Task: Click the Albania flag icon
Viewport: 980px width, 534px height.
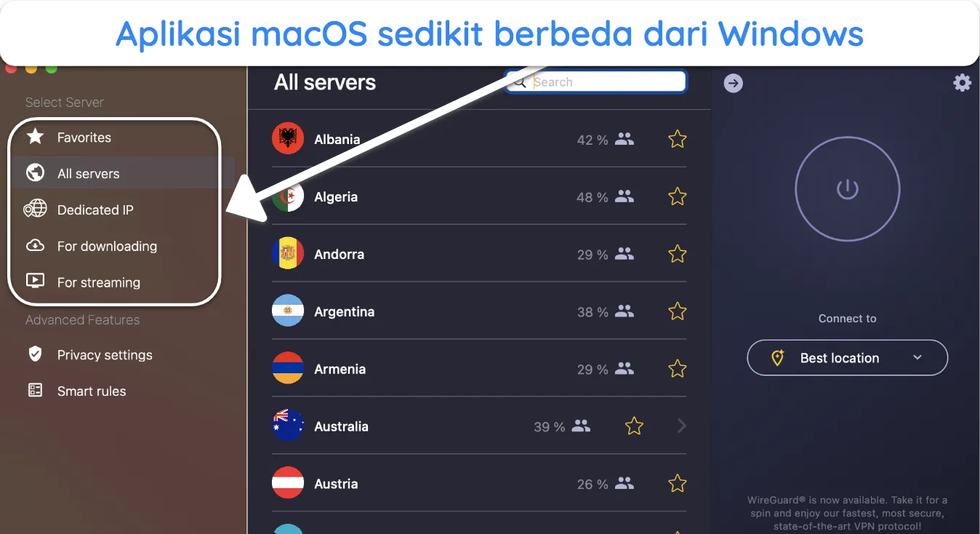Action: (288, 139)
